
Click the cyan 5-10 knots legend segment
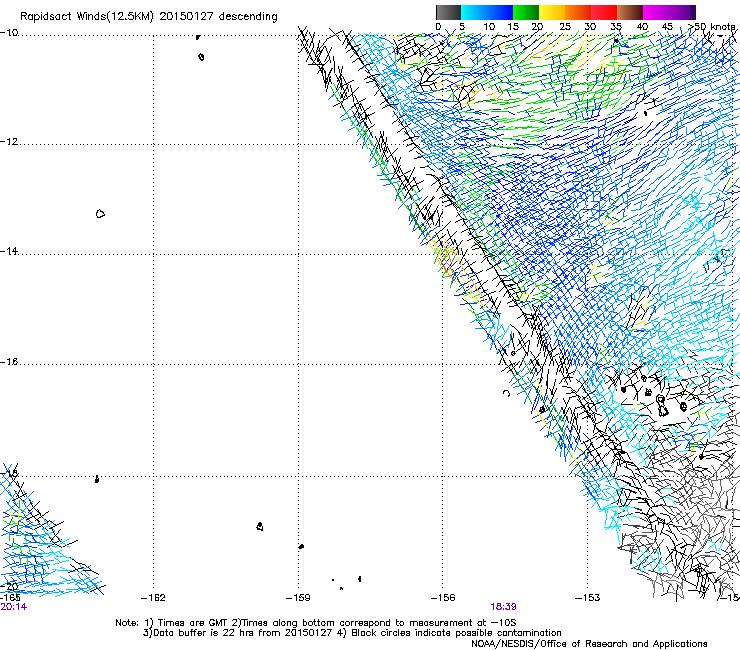[474, 12]
